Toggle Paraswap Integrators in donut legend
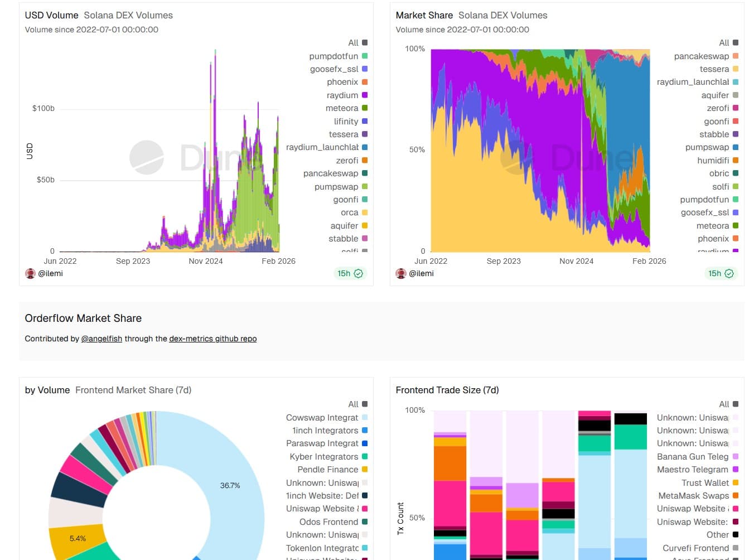 pos(326,443)
